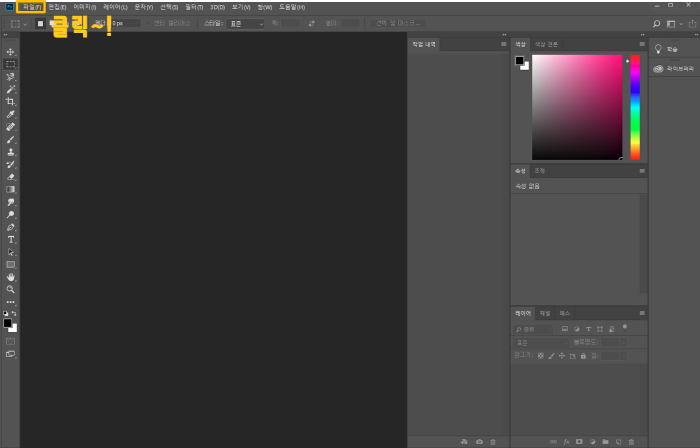Viewport: 700px width, 448px height.
Task: Click the share icon in options bar
Action: coord(692,24)
